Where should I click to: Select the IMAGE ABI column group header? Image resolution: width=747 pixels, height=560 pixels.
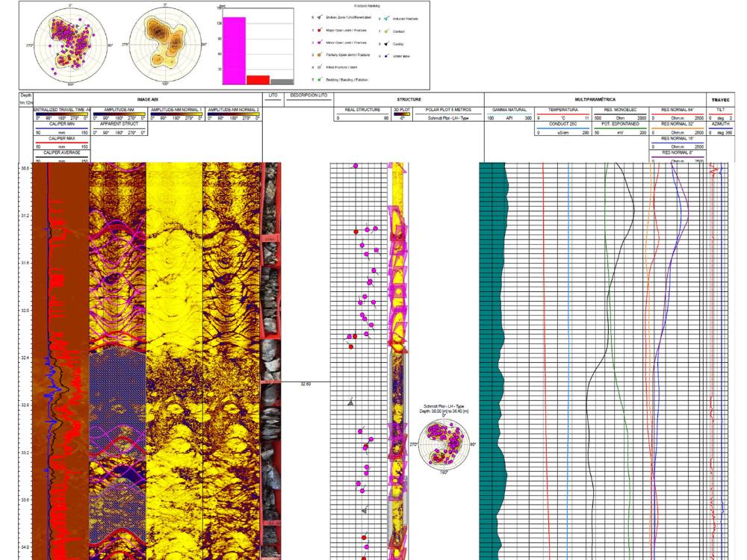(x=148, y=99)
